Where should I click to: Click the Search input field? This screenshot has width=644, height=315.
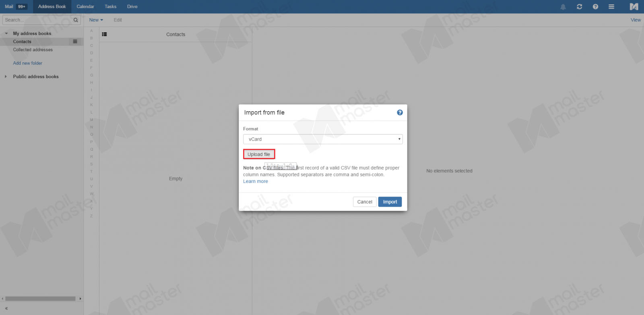point(37,20)
